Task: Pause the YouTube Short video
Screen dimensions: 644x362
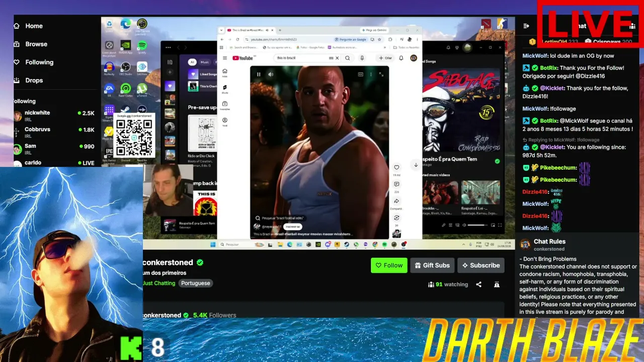Action: coord(259,74)
